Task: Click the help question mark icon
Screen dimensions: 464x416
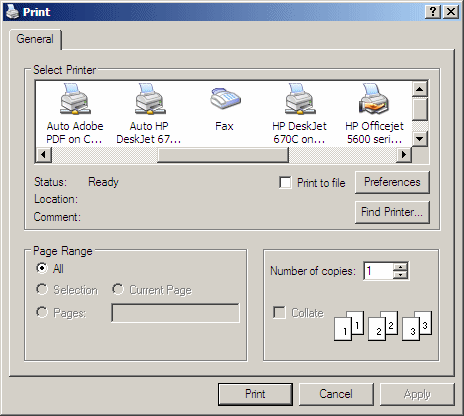Action: 433,12
